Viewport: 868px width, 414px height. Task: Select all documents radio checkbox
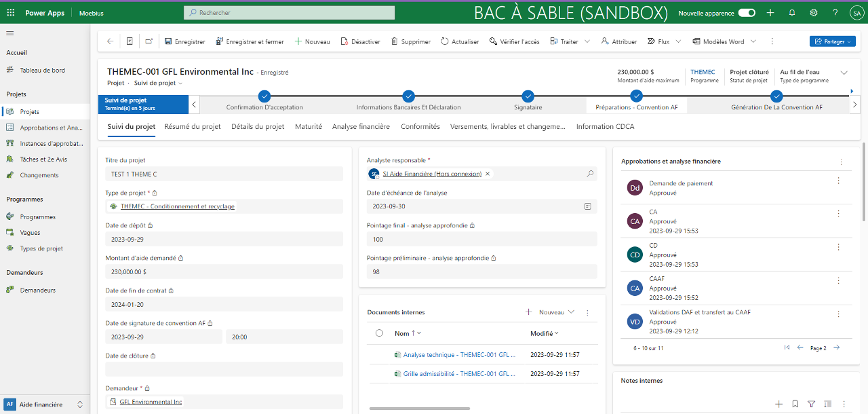(379, 333)
